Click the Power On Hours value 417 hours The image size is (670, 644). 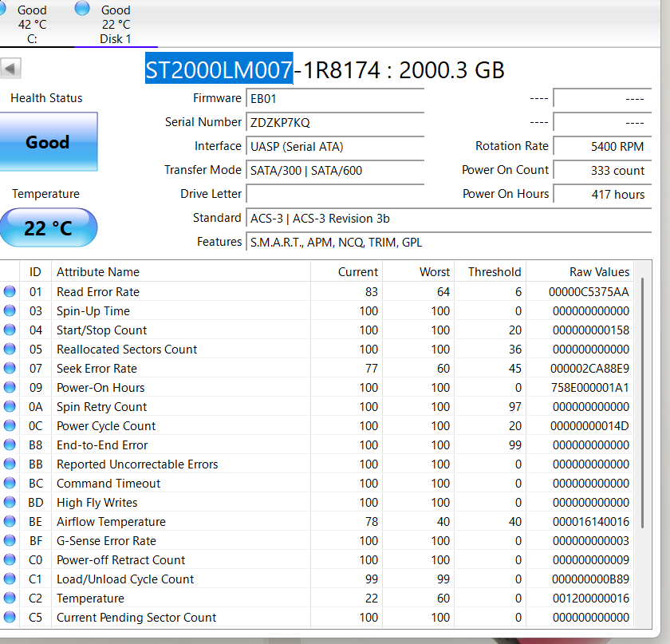(x=602, y=194)
